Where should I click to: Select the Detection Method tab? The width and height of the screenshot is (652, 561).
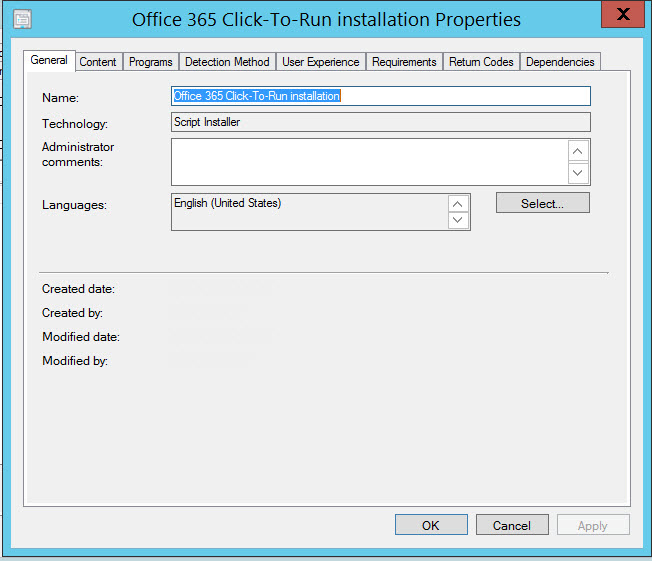[x=227, y=62]
